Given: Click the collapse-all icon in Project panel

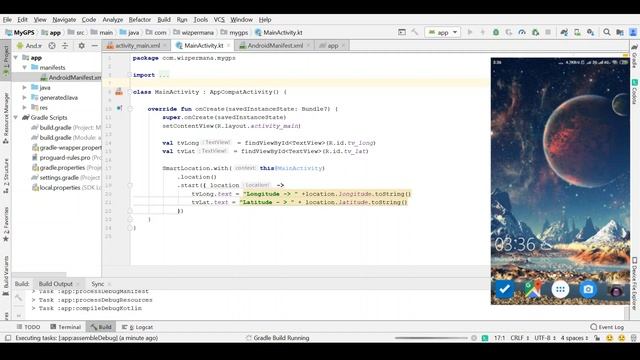Looking at the screenshot, I should pyautogui.click(x=65, y=46).
